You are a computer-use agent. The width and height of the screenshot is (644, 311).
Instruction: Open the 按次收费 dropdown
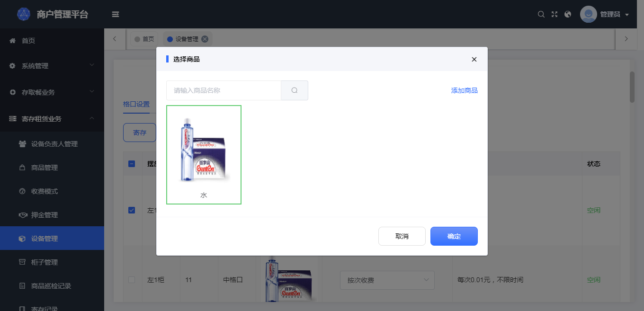click(387, 280)
